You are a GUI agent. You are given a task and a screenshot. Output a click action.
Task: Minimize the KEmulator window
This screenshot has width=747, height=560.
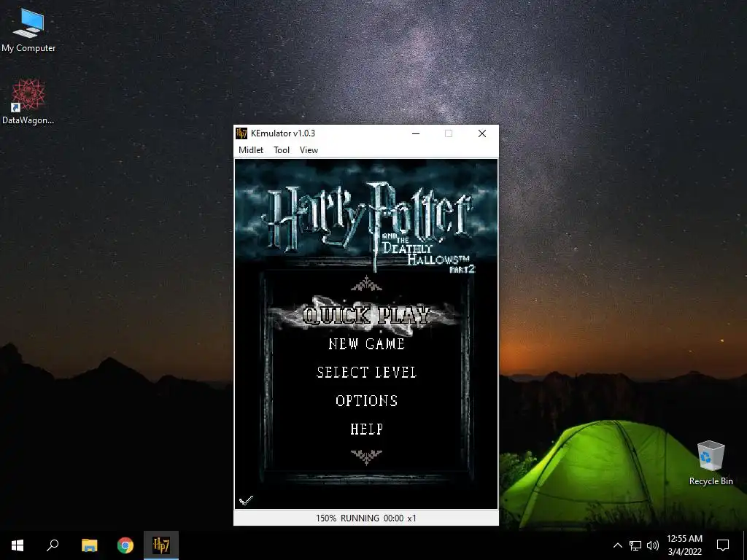tap(416, 133)
